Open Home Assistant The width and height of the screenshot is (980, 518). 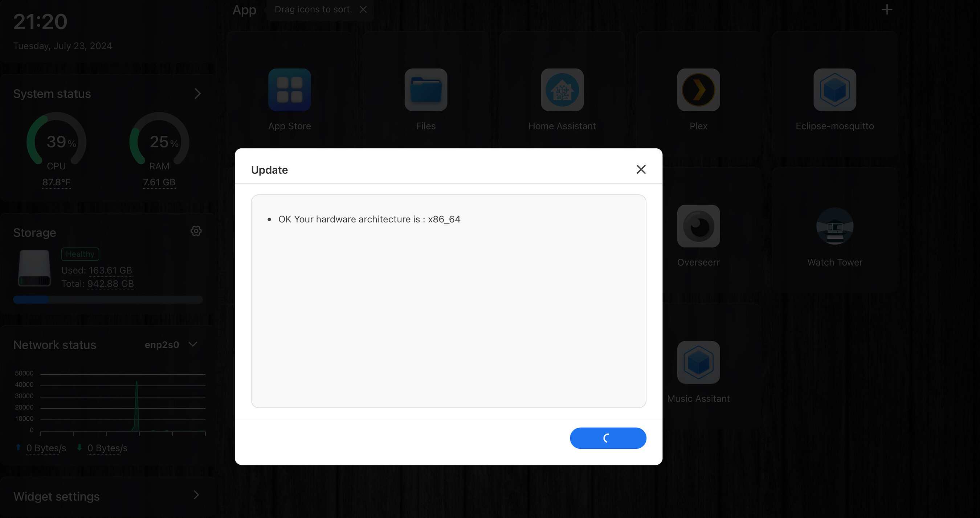(562, 90)
